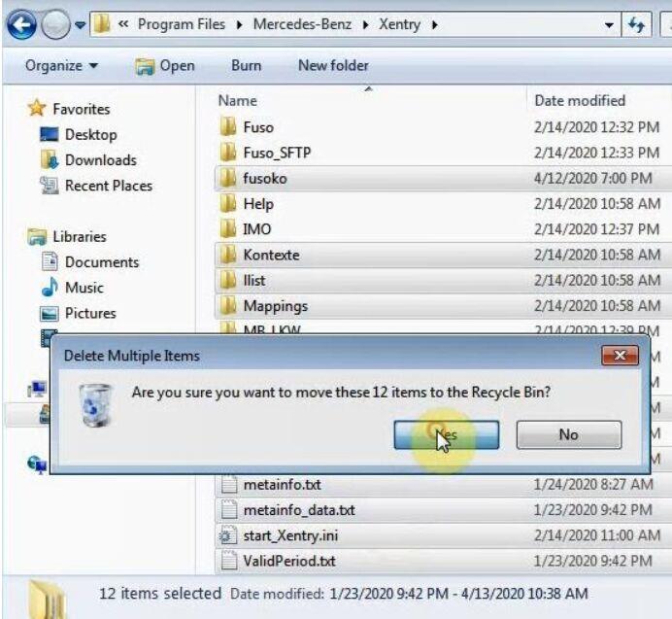Image resolution: width=672 pixels, height=619 pixels.
Task: Open Desktop in the navigation pane
Action: [91, 135]
